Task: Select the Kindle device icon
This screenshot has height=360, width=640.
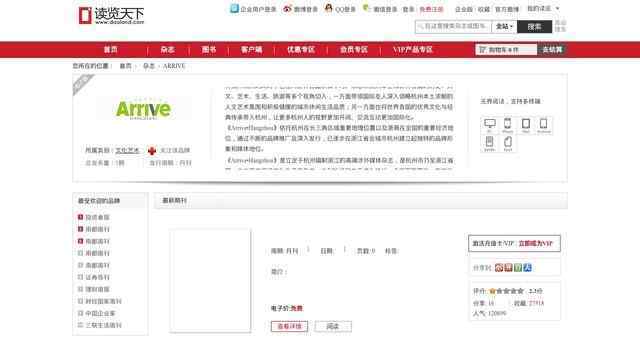Action: [x=489, y=143]
